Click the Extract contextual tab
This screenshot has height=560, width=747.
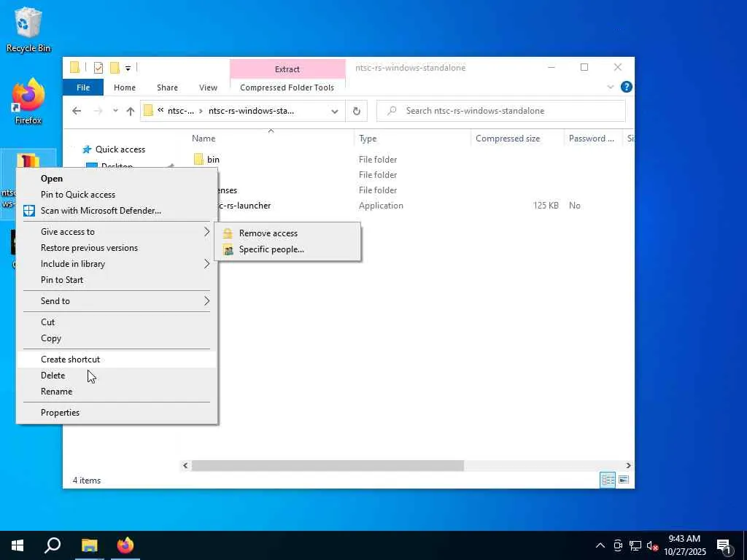pyautogui.click(x=287, y=69)
